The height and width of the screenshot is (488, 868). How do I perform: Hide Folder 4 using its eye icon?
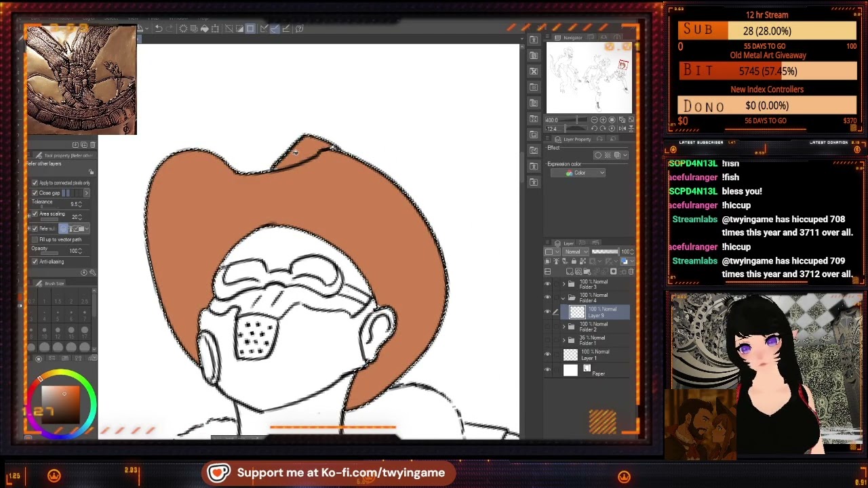coord(548,298)
